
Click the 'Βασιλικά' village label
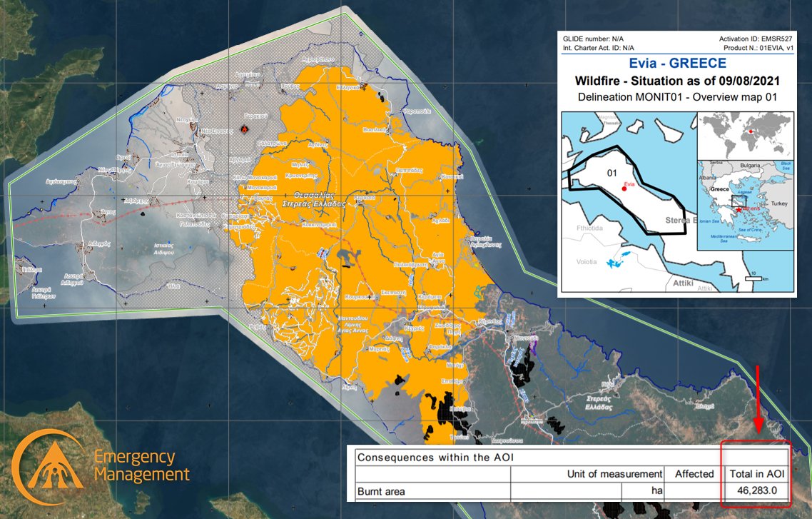click(x=375, y=129)
